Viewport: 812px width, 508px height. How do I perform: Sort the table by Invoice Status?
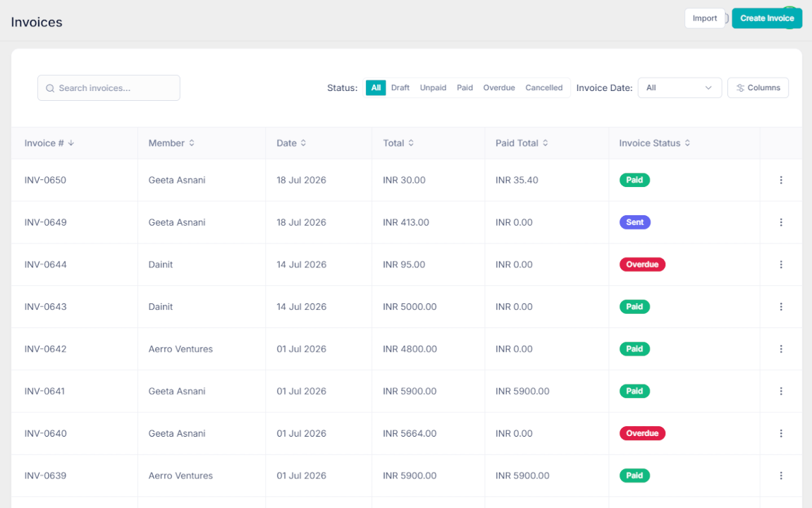(x=687, y=143)
